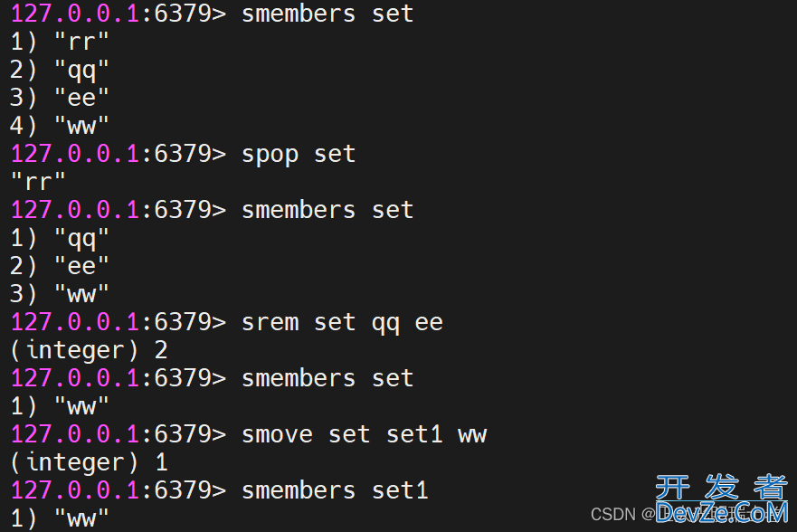
Task: Click the second "smembers set" command
Action: pos(327,211)
